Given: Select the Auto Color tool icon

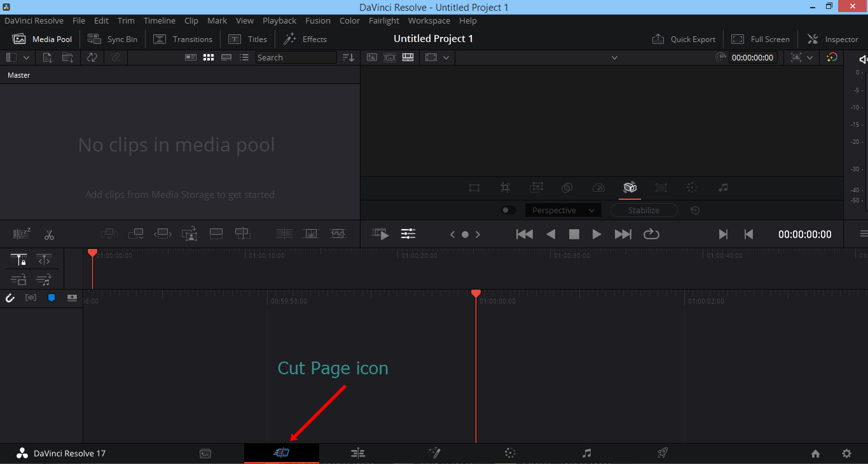Looking at the screenshot, I should (692, 188).
